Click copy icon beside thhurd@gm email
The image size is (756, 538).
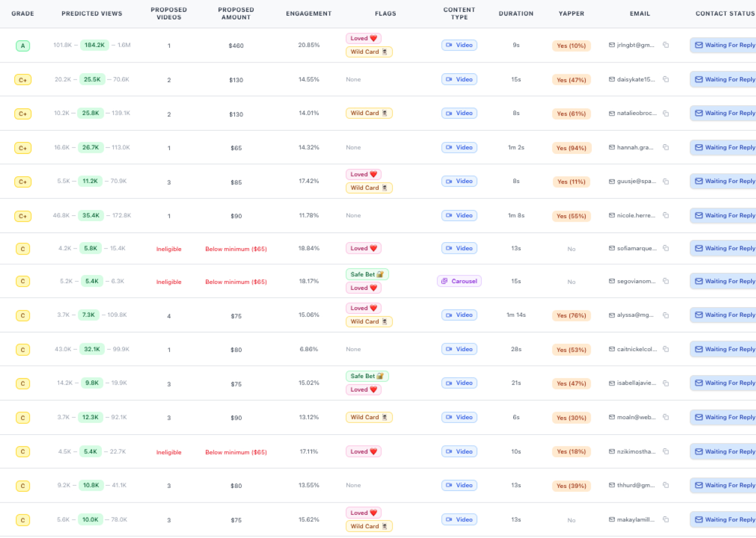click(x=666, y=485)
